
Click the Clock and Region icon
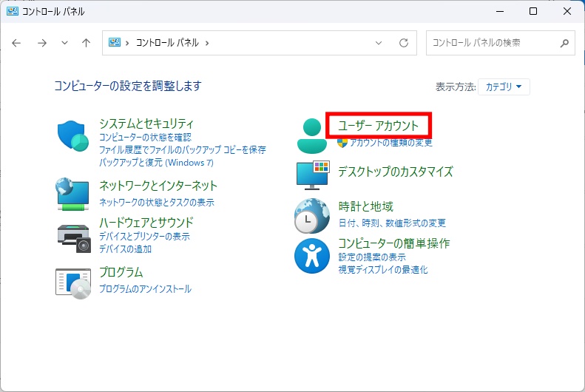pos(311,215)
